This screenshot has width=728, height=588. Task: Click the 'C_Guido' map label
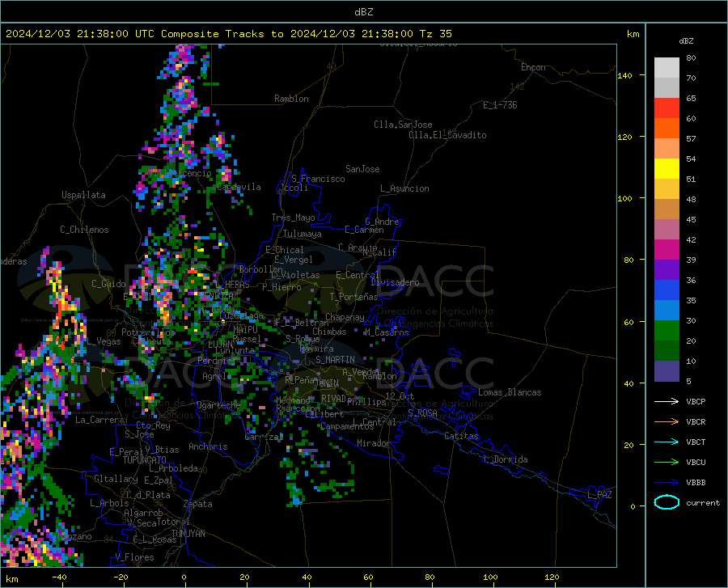click(108, 284)
